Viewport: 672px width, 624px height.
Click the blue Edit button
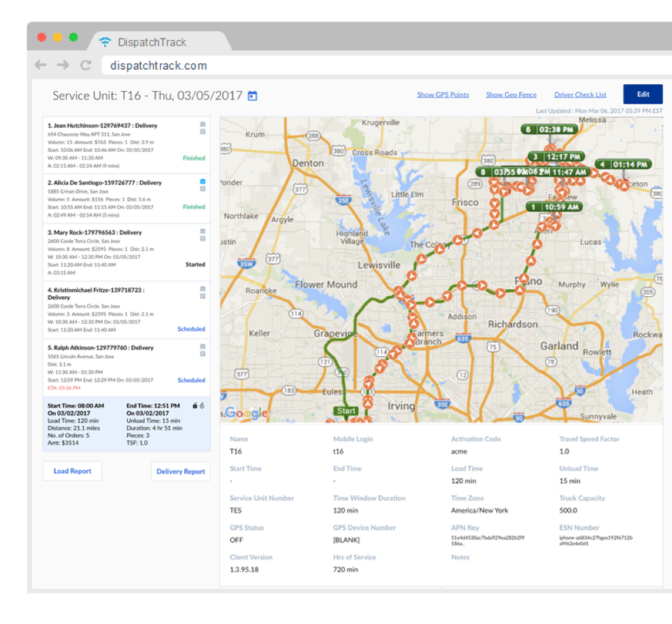coord(643,95)
